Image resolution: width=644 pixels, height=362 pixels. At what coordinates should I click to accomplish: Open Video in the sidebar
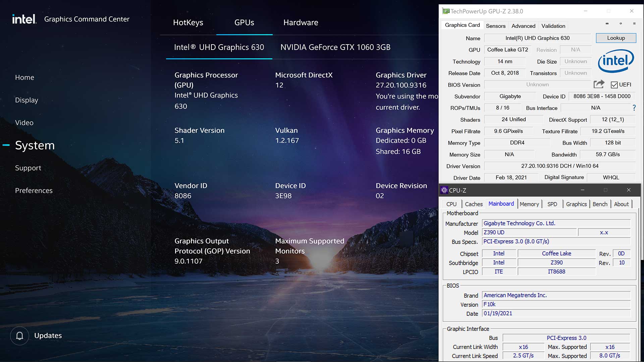24,123
